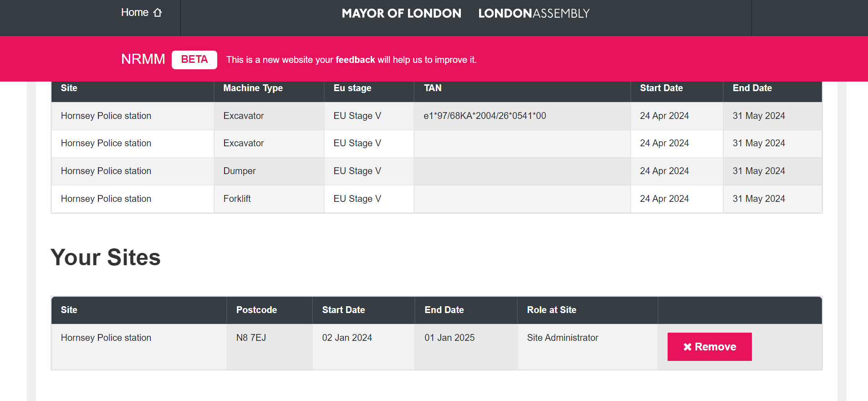Click the BETA badge
868x401 pixels.
click(194, 60)
